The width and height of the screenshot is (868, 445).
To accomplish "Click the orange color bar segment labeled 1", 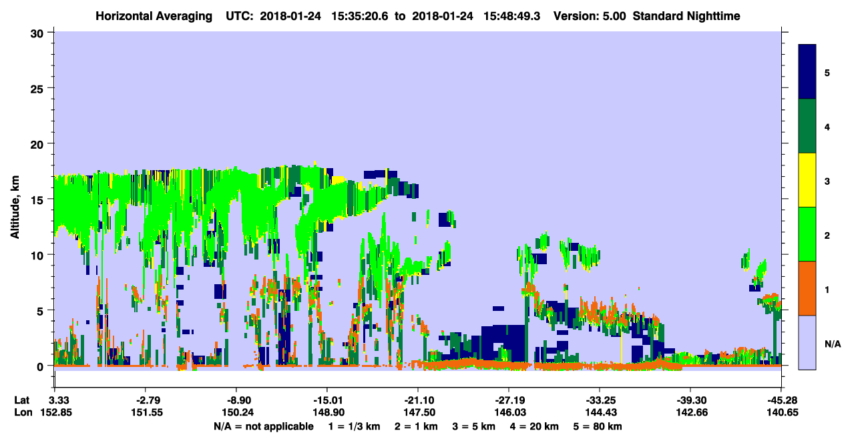I will pyautogui.click(x=807, y=288).
